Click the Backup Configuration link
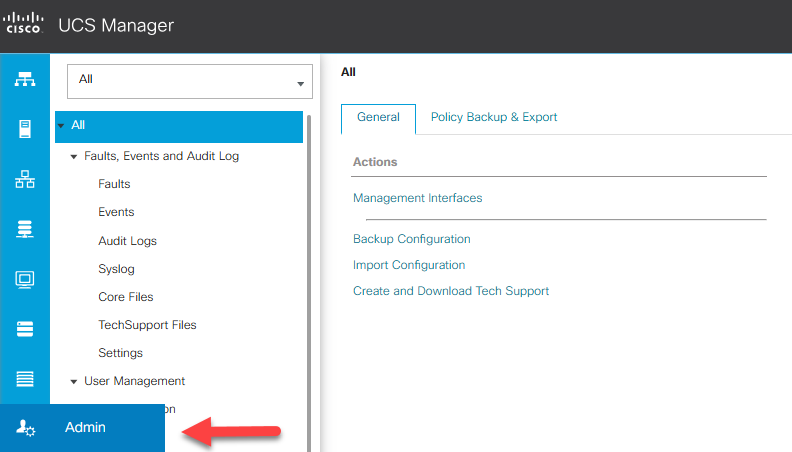The height and width of the screenshot is (452, 792). click(x=412, y=239)
